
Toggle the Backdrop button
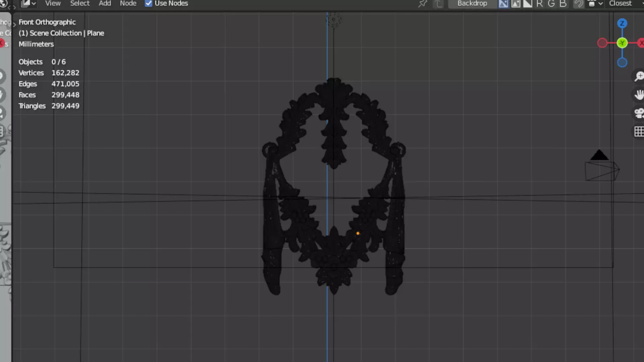point(472,3)
